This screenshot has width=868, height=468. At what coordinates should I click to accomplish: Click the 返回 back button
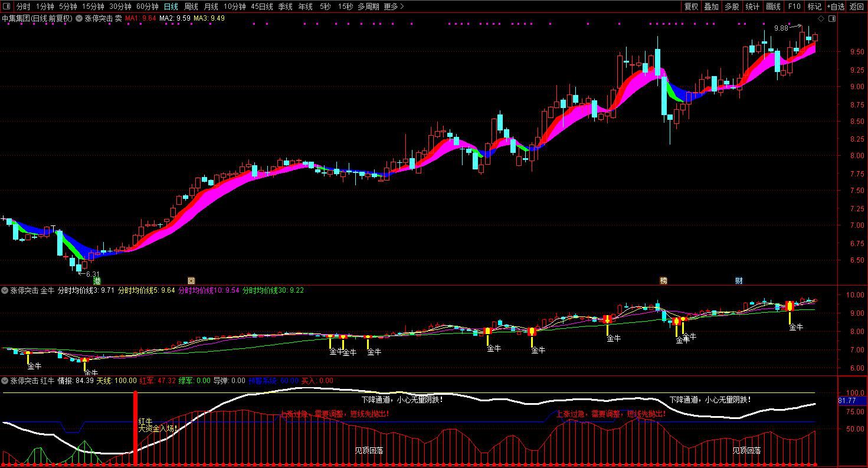pyautogui.click(x=856, y=6)
